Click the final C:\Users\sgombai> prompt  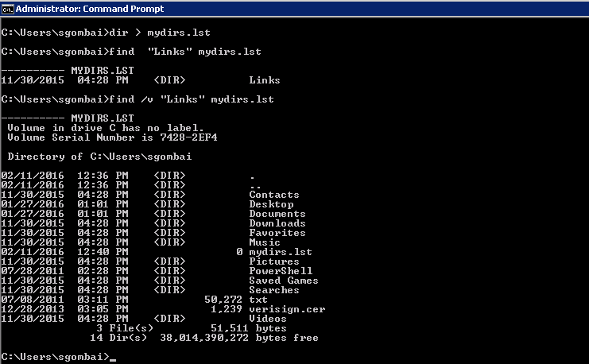[55, 357]
